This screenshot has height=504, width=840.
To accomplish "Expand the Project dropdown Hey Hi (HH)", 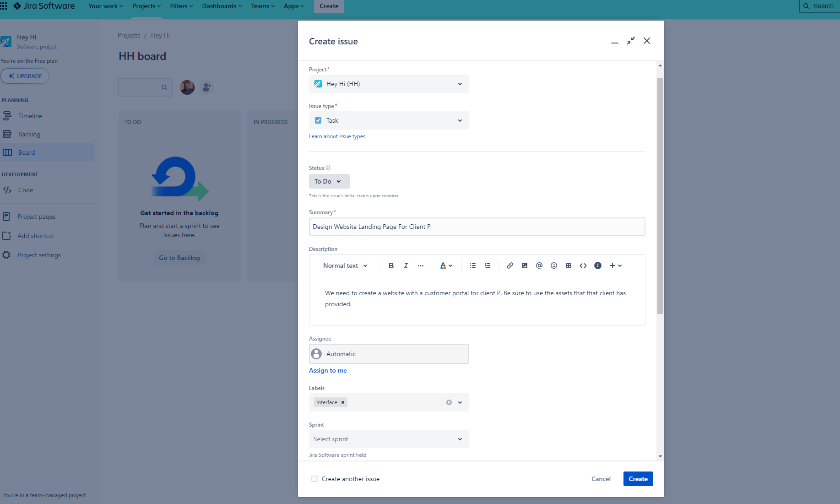I will click(389, 84).
